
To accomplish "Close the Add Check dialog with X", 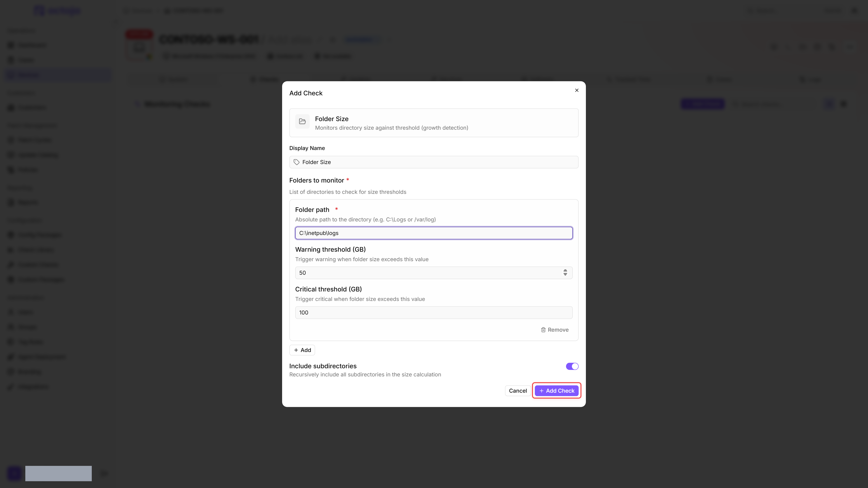I will tap(577, 90).
